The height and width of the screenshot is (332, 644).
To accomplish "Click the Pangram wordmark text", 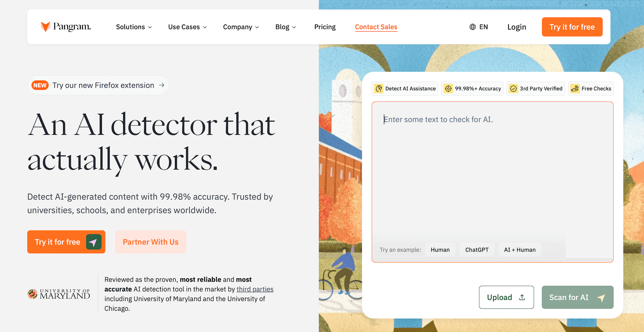I will [72, 27].
